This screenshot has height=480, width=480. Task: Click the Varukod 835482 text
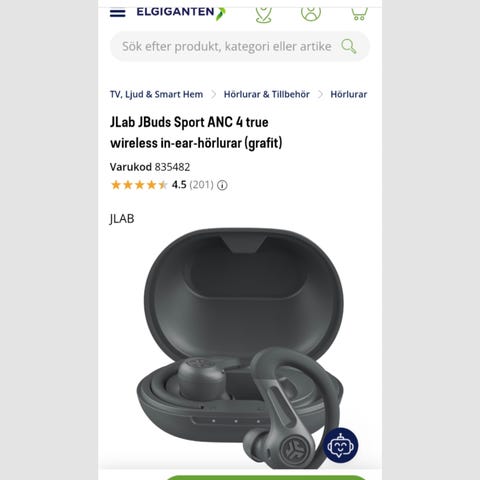pyautogui.click(x=150, y=167)
